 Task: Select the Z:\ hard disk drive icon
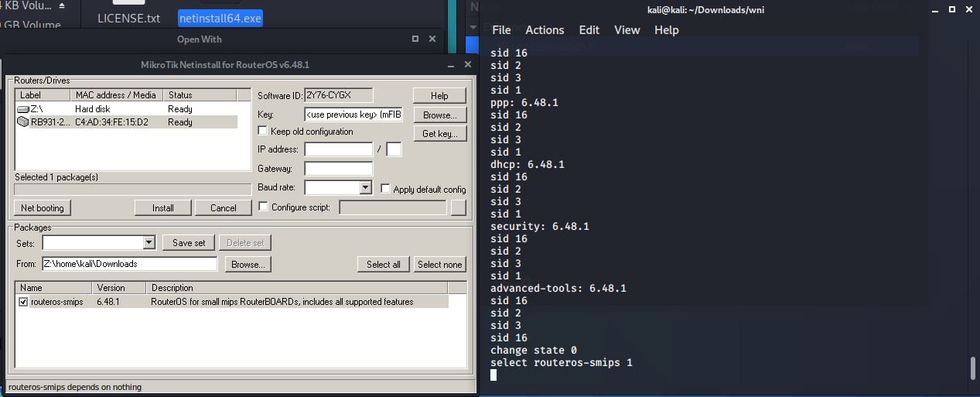pos(22,109)
